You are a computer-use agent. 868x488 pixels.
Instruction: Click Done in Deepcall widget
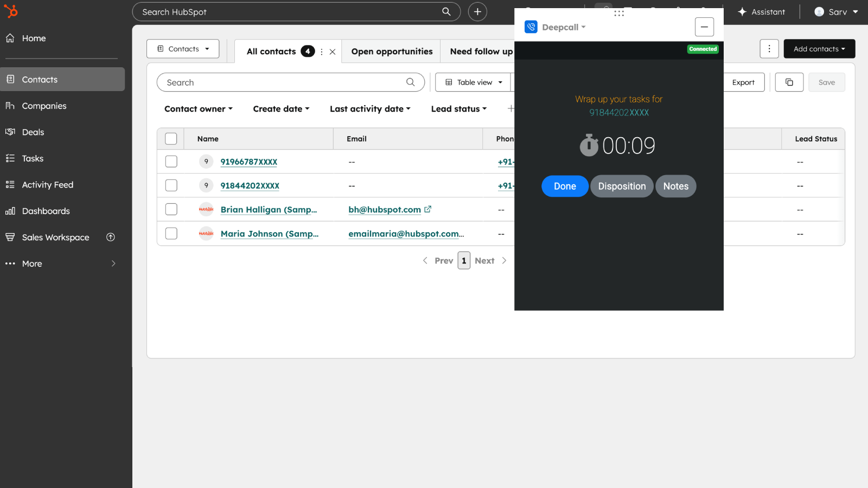[x=565, y=187]
